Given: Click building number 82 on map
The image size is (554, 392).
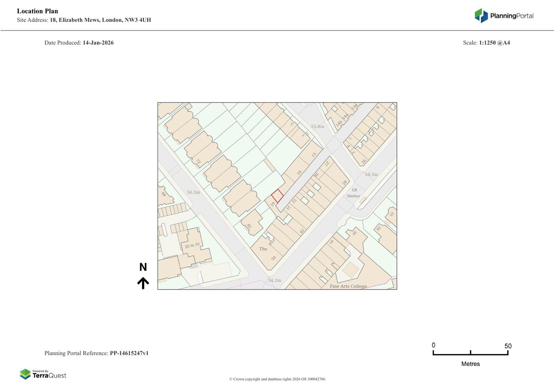Looking at the screenshot, I should pyautogui.click(x=249, y=226).
